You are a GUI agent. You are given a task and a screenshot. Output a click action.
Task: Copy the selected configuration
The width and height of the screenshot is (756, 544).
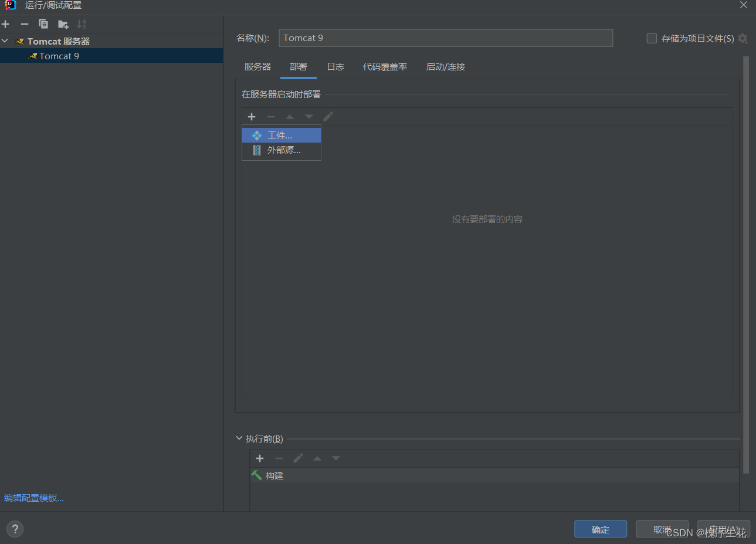pyautogui.click(x=43, y=24)
